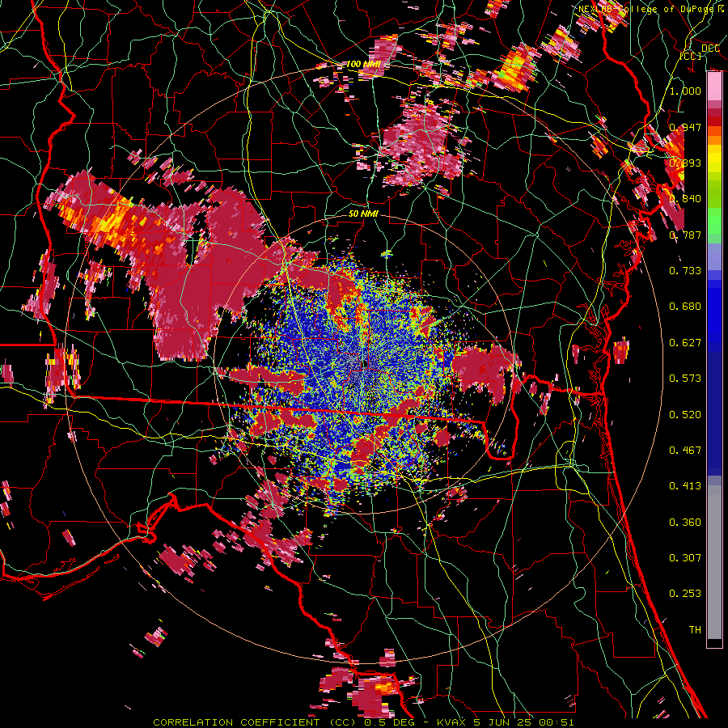The width and height of the screenshot is (728, 728).
Task: Select the 0.680 scale value
Action: tap(685, 307)
